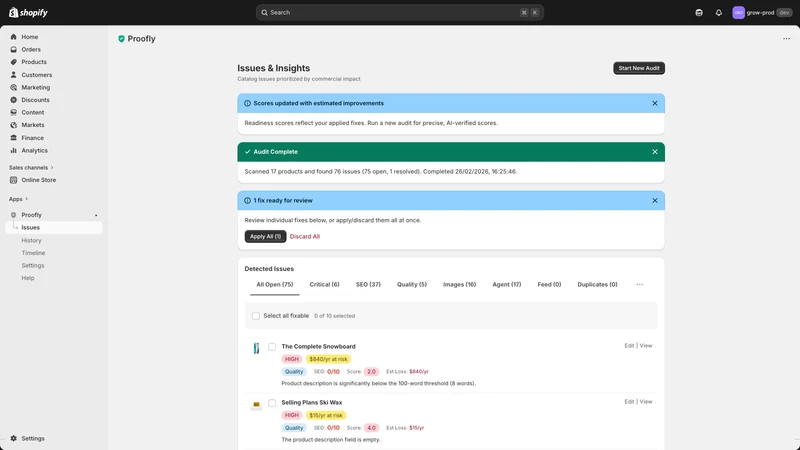Screen dimensions: 800x450
Task: Open Home in the sidebar
Action: pyautogui.click(x=30, y=37)
